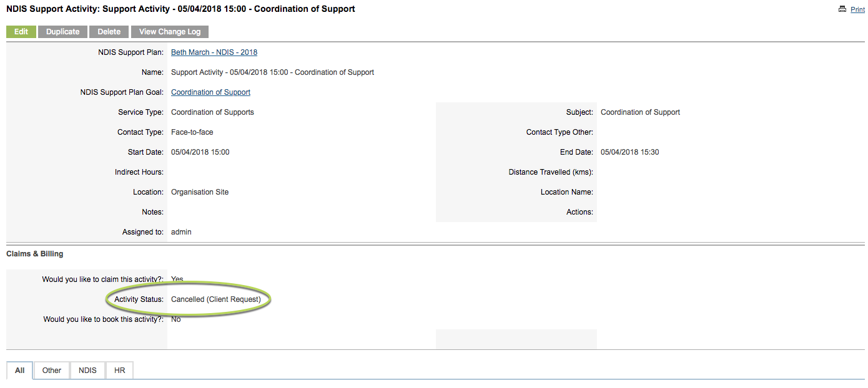Click the NDIS Support Activity page title
The image size is (868, 388).
click(181, 9)
